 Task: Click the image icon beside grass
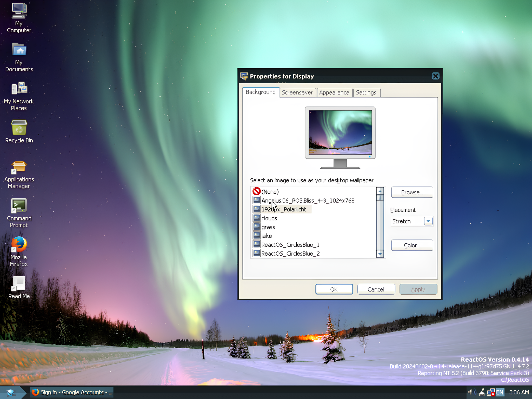pyautogui.click(x=257, y=227)
